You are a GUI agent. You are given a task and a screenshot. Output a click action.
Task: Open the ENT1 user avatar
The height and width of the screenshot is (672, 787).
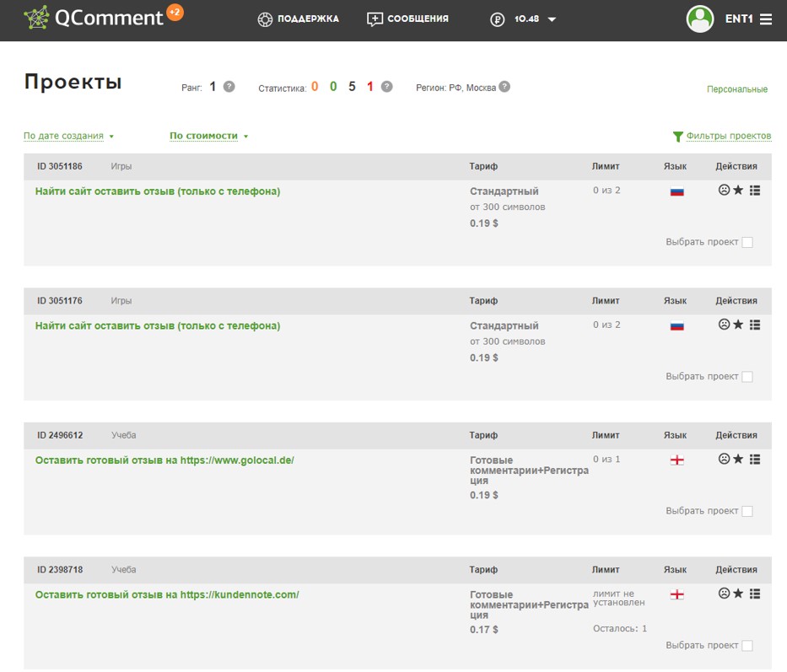(699, 19)
